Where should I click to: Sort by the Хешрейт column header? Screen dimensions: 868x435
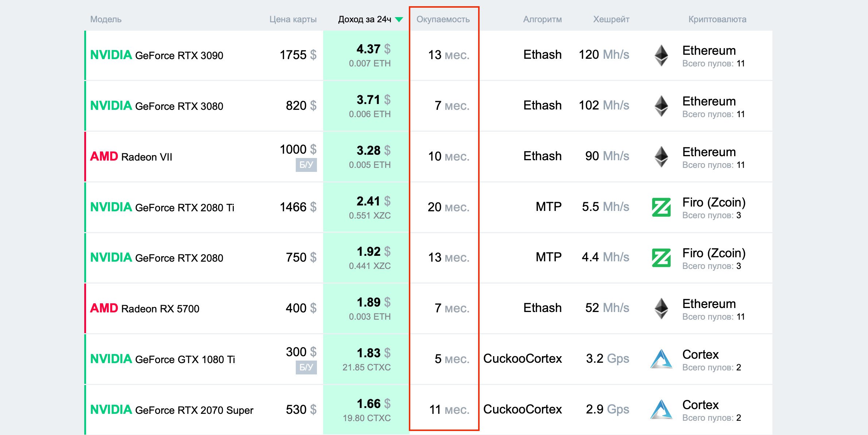coord(611,19)
